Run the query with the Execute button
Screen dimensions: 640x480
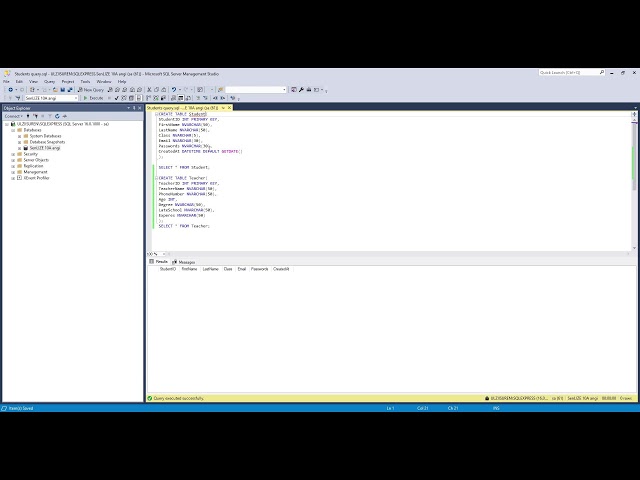tap(93, 98)
